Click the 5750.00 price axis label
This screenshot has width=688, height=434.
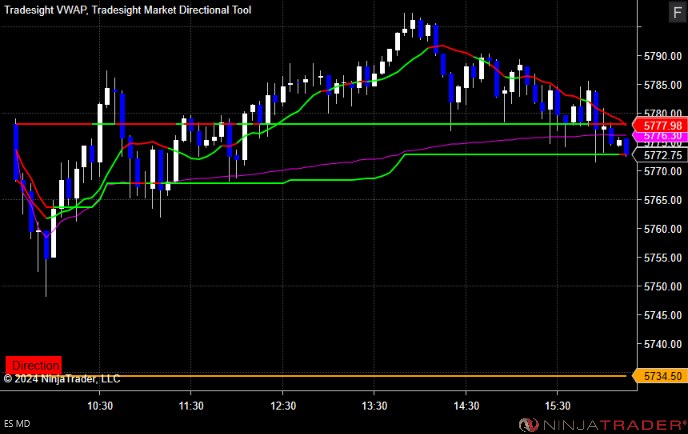[x=663, y=287]
